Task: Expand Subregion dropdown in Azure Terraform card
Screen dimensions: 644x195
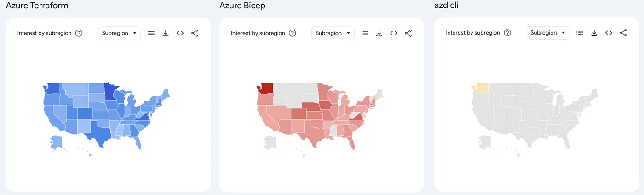Action: (x=120, y=33)
